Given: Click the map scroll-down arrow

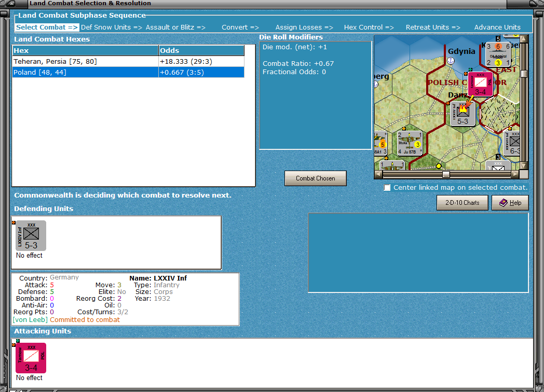Looking at the screenshot, I should [x=524, y=165].
